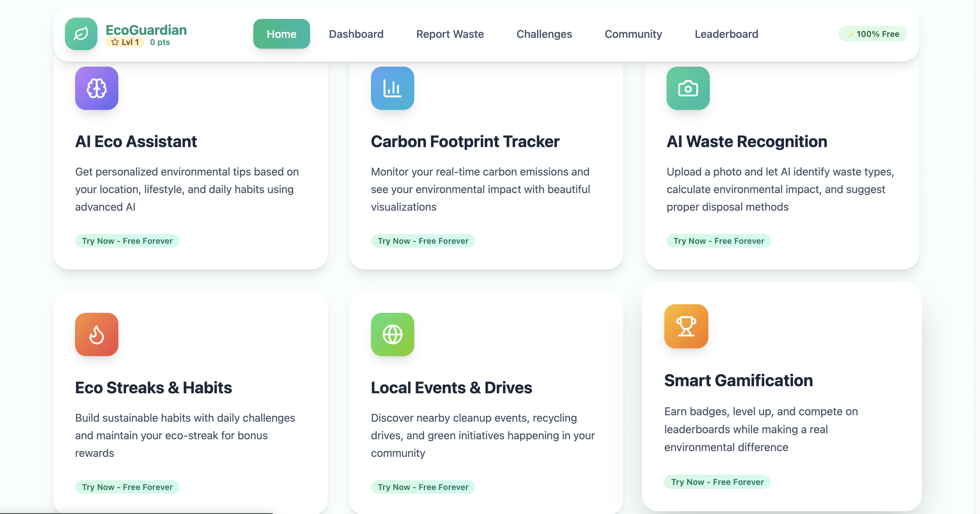Click the star Lvl 1 badge
The height and width of the screenshot is (514, 980).
tap(125, 42)
